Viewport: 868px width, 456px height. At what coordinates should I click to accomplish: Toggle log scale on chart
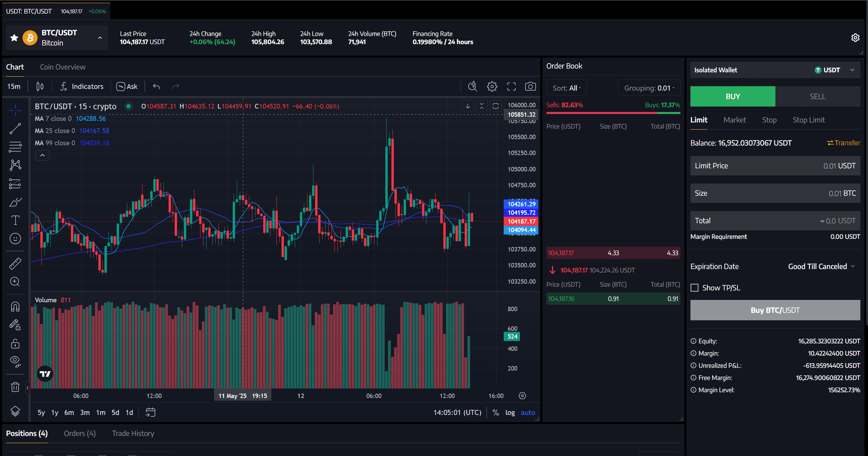click(x=510, y=412)
